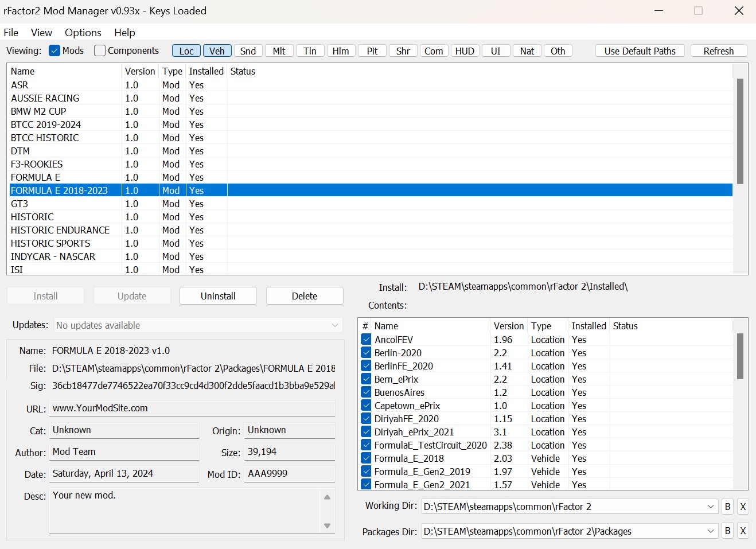Select the HISTORIC ENDURANCE mod row
Viewport: 756px width, 549px height.
pyautogui.click(x=371, y=230)
